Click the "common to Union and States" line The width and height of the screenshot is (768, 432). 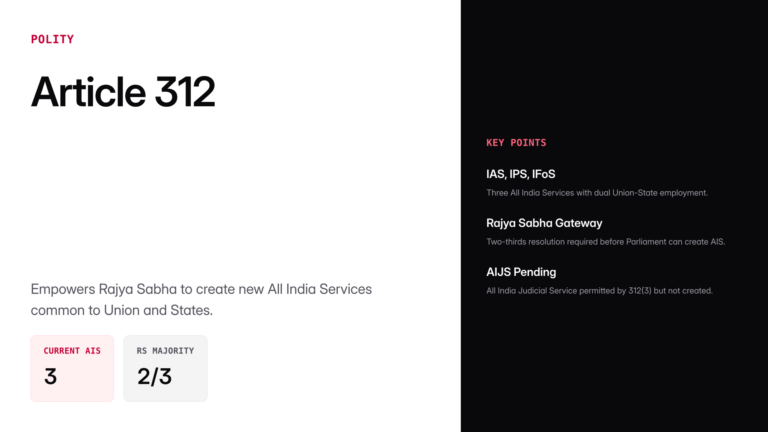pos(121,311)
